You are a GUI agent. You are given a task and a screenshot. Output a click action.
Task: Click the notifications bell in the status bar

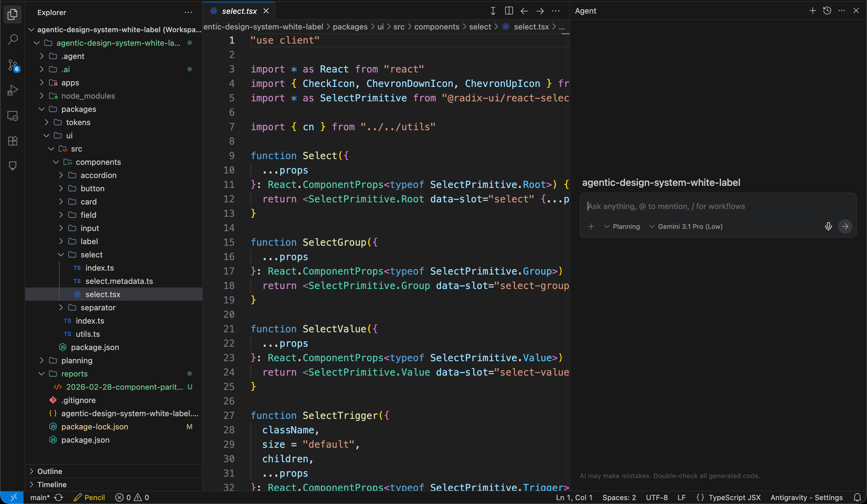(857, 497)
